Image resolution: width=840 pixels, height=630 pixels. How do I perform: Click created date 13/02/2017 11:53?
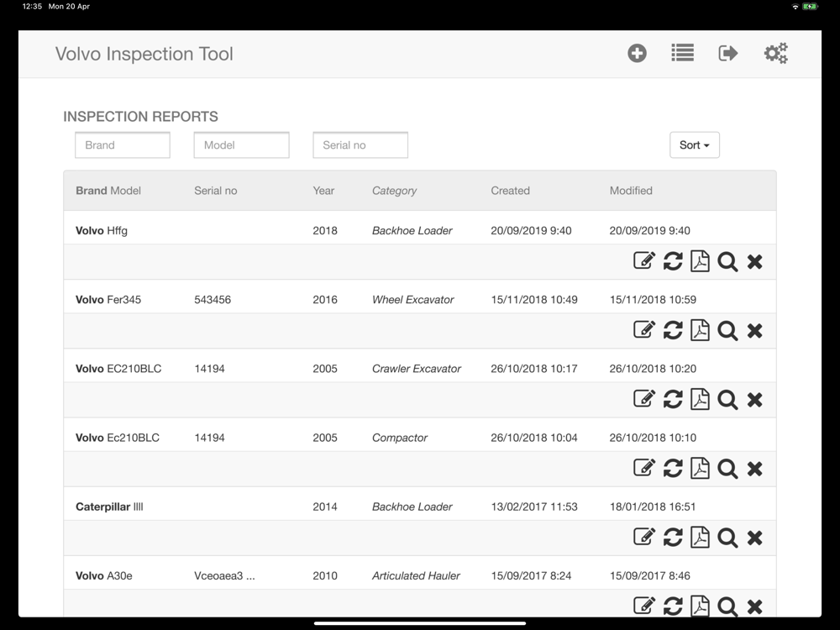[x=534, y=507]
